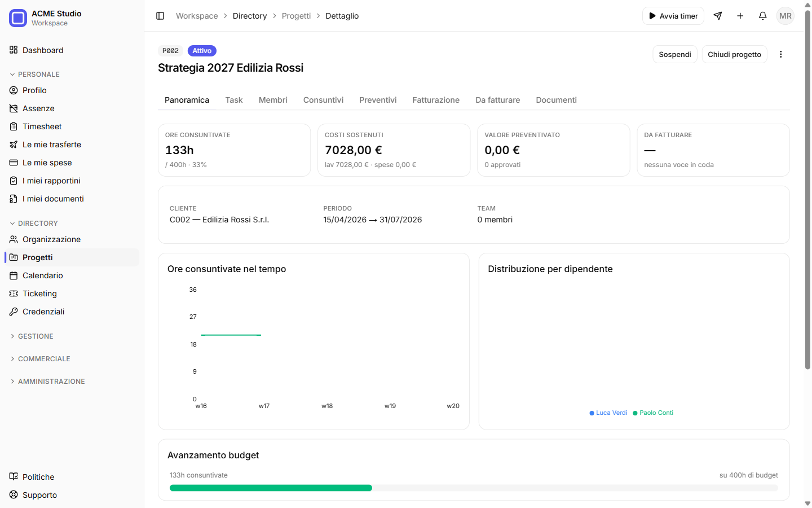Viewport: 812px width, 508px height.
Task: Collapse the DIRECTORY section
Action: pos(34,224)
